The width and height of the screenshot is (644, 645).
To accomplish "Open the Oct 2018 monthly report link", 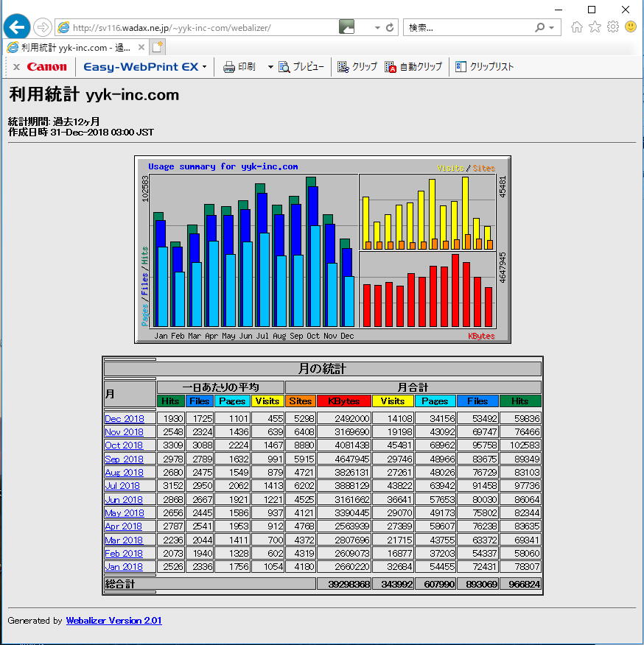I will pos(124,445).
